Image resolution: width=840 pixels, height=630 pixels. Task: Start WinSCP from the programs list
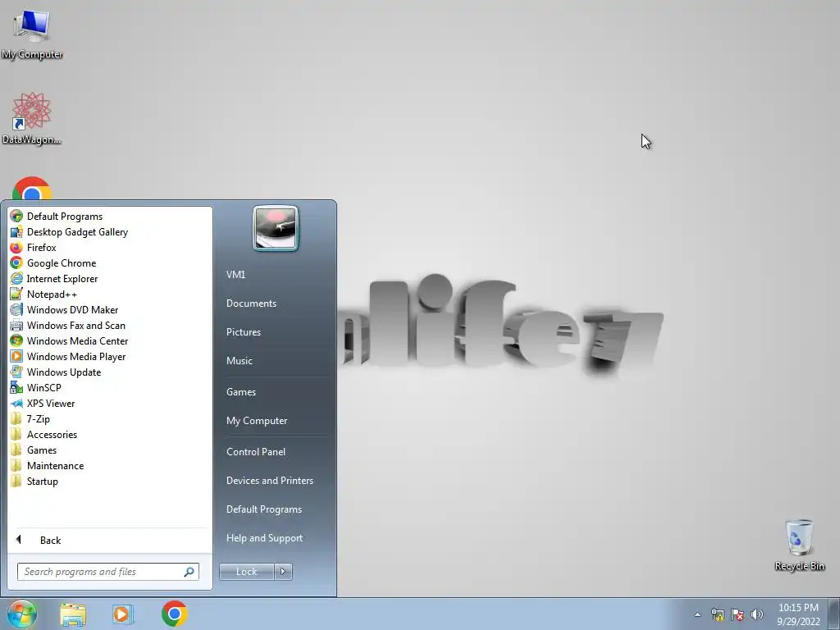tap(36, 387)
